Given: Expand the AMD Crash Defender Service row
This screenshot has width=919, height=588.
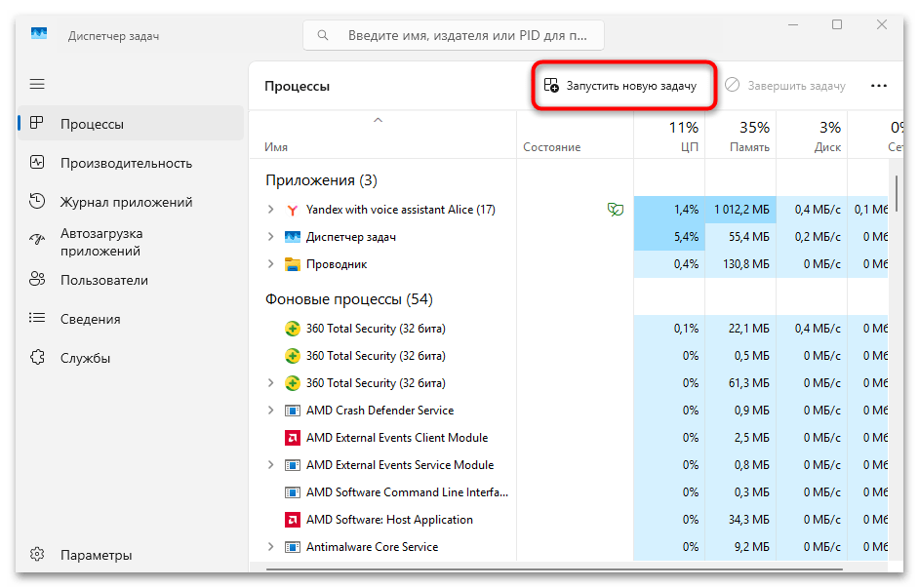Looking at the screenshot, I should (271, 411).
